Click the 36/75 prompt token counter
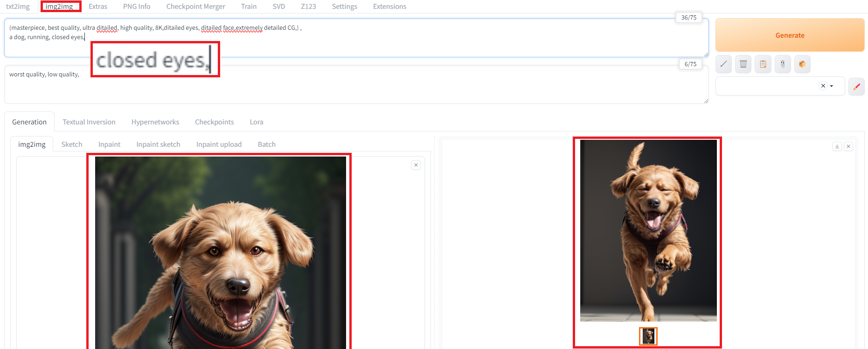 688,17
